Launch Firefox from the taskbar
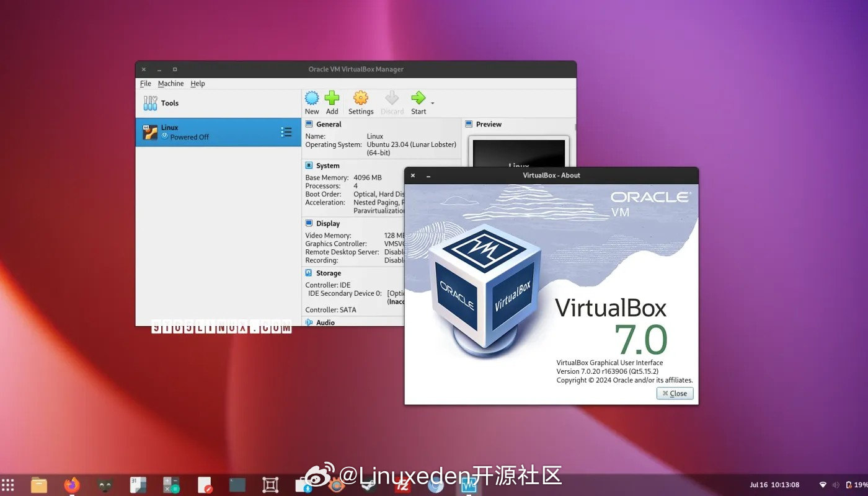Image resolution: width=868 pixels, height=496 pixels. (72, 485)
